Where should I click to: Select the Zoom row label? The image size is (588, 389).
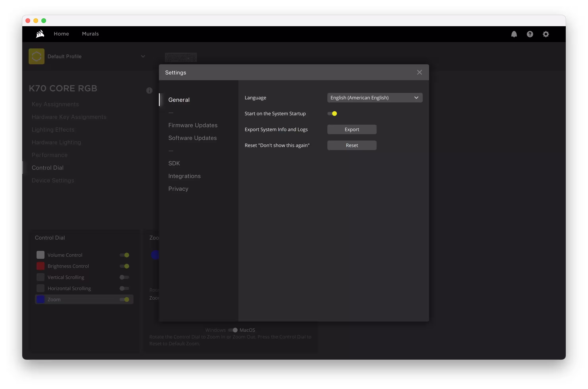click(x=54, y=299)
